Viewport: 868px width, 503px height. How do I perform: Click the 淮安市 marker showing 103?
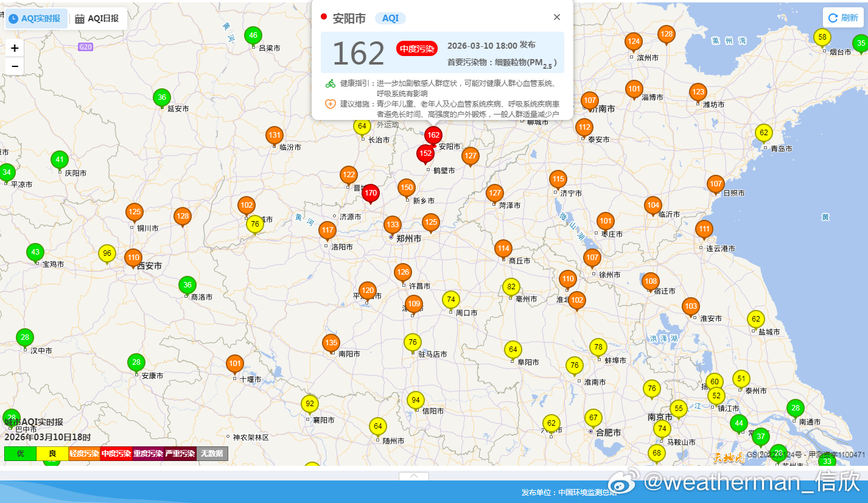click(x=691, y=308)
